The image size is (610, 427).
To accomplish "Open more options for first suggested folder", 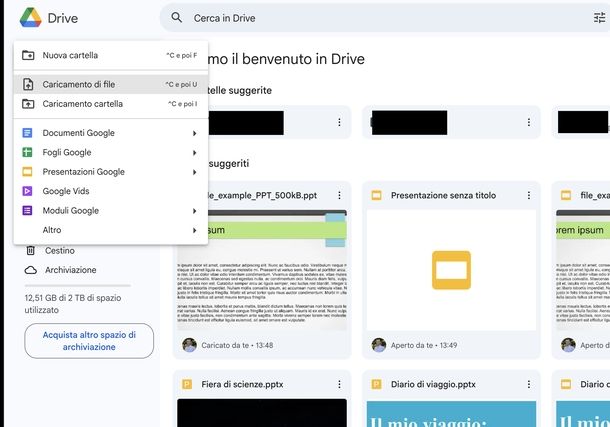I will click(x=339, y=122).
